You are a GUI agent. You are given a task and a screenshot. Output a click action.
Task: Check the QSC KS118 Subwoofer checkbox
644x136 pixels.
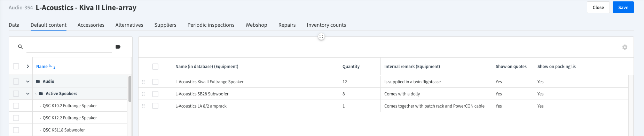pyautogui.click(x=16, y=130)
